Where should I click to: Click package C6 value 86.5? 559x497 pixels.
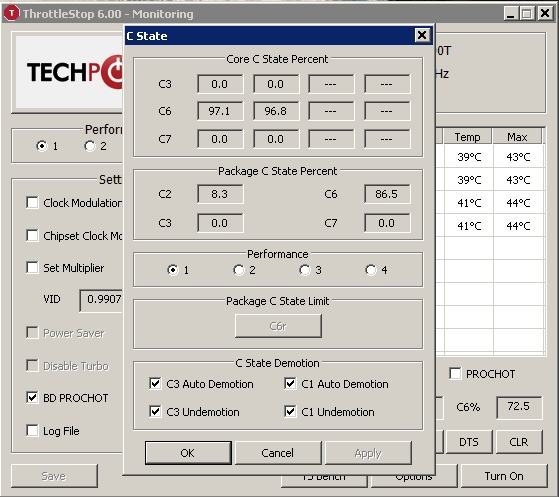click(387, 194)
